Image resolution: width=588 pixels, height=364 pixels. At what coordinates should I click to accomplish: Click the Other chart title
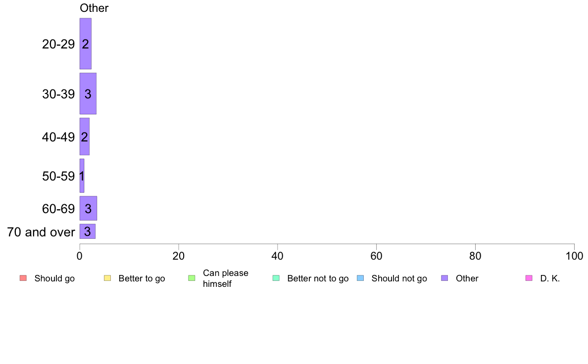click(94, 8)
